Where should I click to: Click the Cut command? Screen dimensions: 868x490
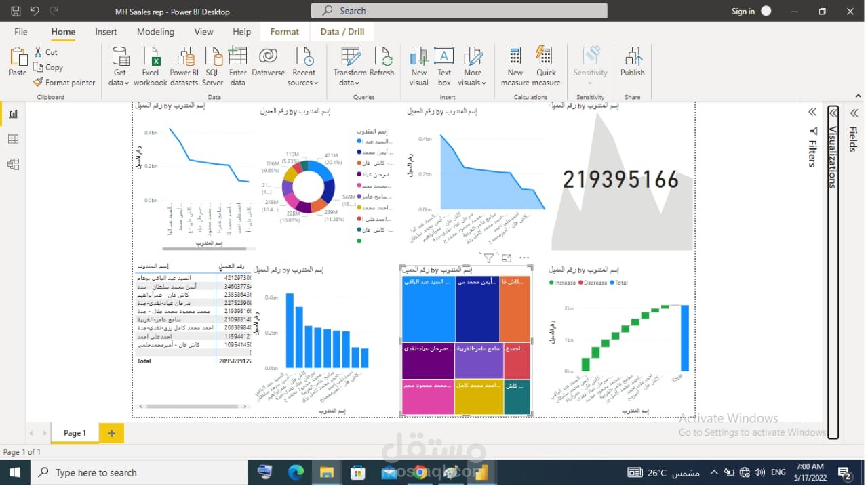[45, 52]
